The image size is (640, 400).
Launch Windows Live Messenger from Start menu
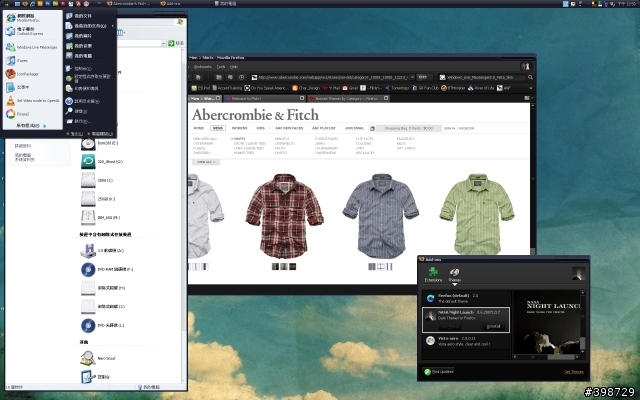click(31, 47)
